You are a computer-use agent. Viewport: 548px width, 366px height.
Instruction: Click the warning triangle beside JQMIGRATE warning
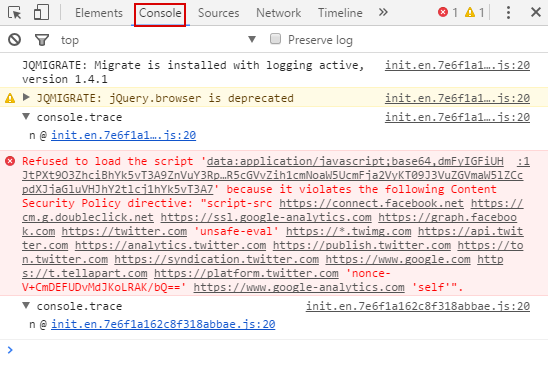[x=10, y=98]
